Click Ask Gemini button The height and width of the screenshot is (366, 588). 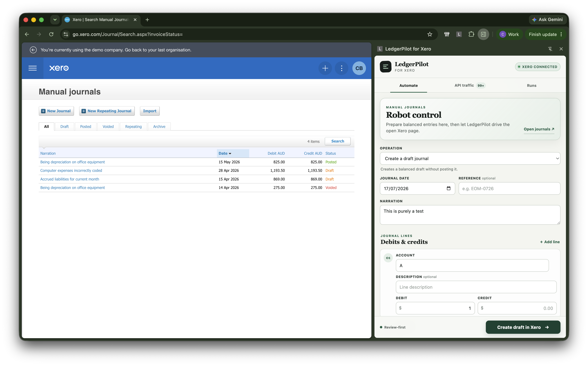point(547,20)
